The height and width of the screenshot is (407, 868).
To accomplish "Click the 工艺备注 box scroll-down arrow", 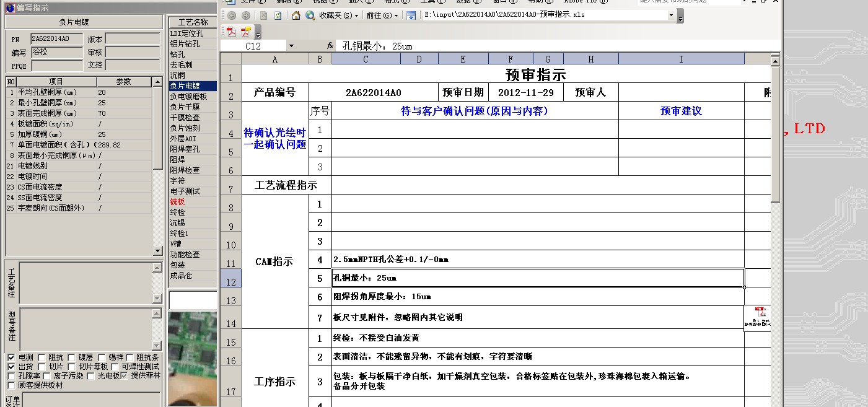I will coord(157,299).
